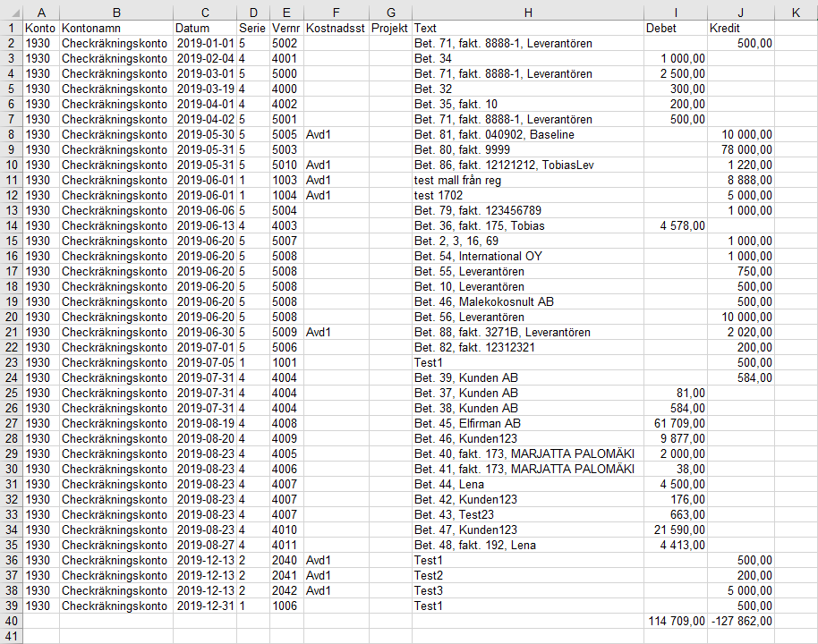Click the Avd1 cell in row 8
The width and height of the screenshot is (818, 644).
337,134
